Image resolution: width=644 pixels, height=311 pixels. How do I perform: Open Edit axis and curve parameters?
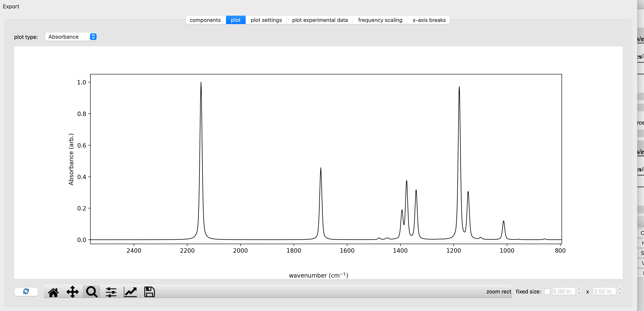(130, 292)
